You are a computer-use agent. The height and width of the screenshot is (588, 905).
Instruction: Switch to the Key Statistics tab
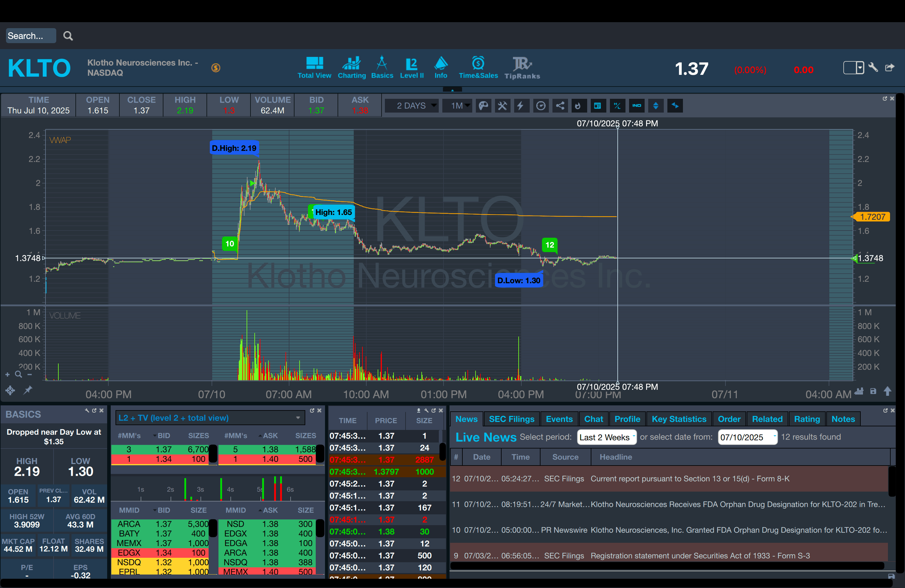tap(678, 419)
